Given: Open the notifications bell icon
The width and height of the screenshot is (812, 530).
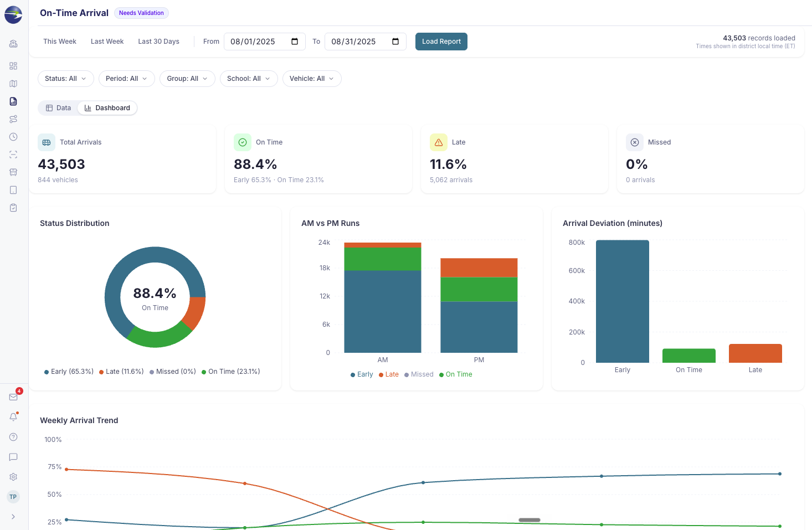Looking at the screenshot, I should pyautogui.click(x=13, y=417).
